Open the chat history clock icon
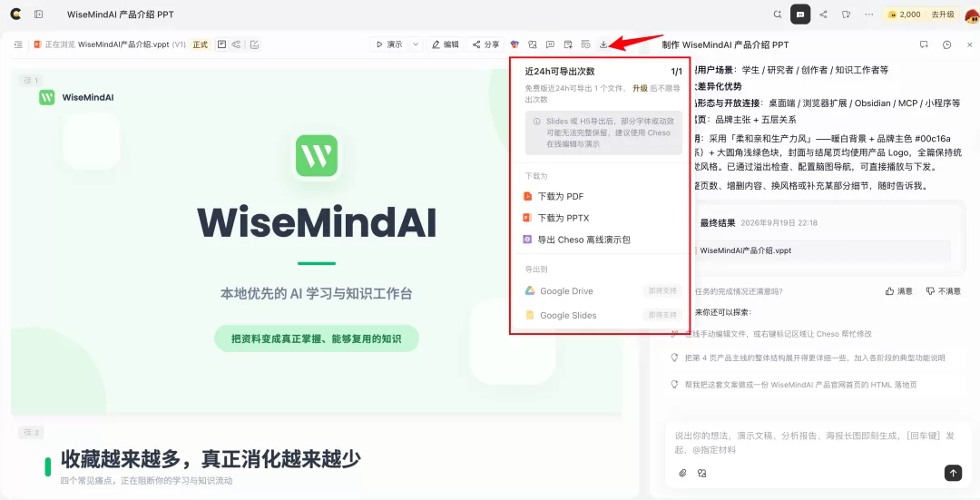Viewport: 980px width, 500px height. (946, 44)
